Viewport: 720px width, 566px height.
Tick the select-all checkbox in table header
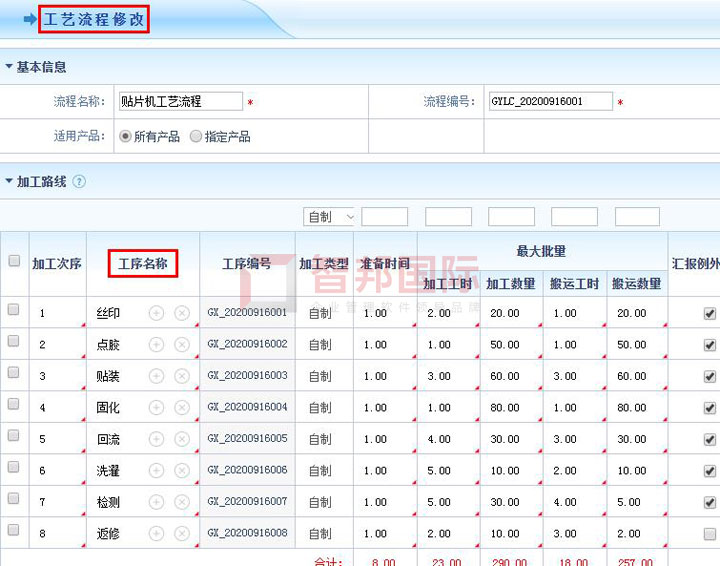tap(14, 261)
